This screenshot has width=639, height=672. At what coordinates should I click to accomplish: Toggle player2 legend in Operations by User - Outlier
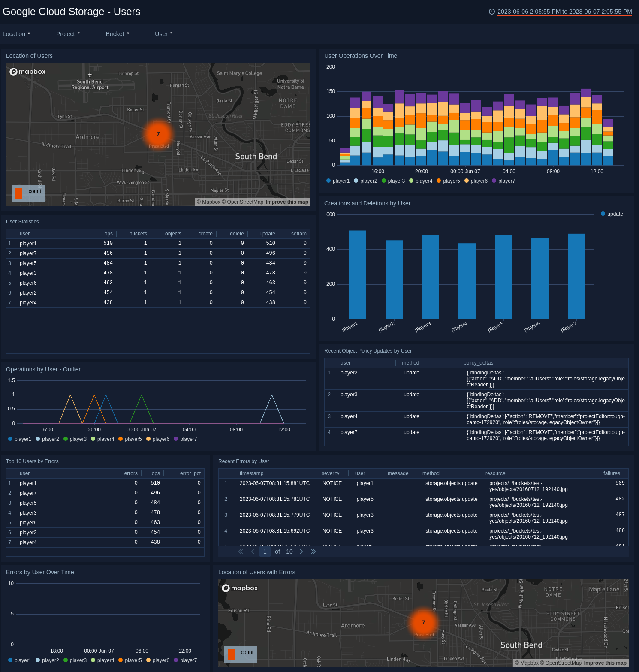(47, 439)
